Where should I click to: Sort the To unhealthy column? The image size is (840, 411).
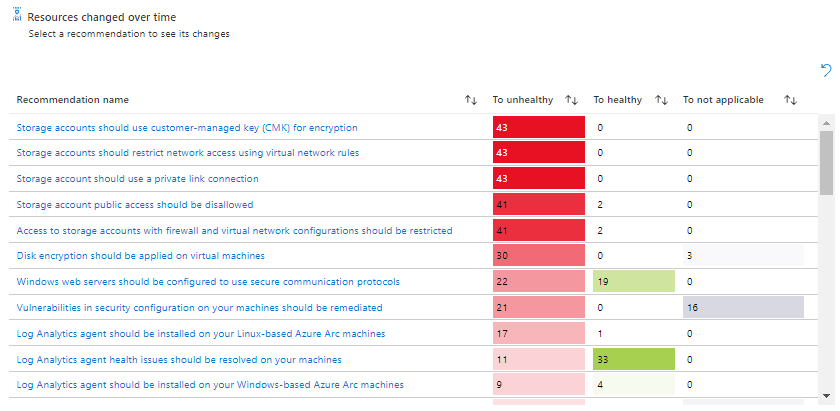point(572,100)
